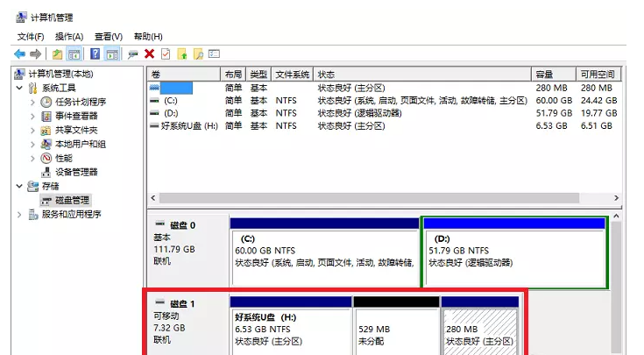Expand the 任务计划程序 node arrow
This screenshot has width=644, height=355.
coord(32,103)
